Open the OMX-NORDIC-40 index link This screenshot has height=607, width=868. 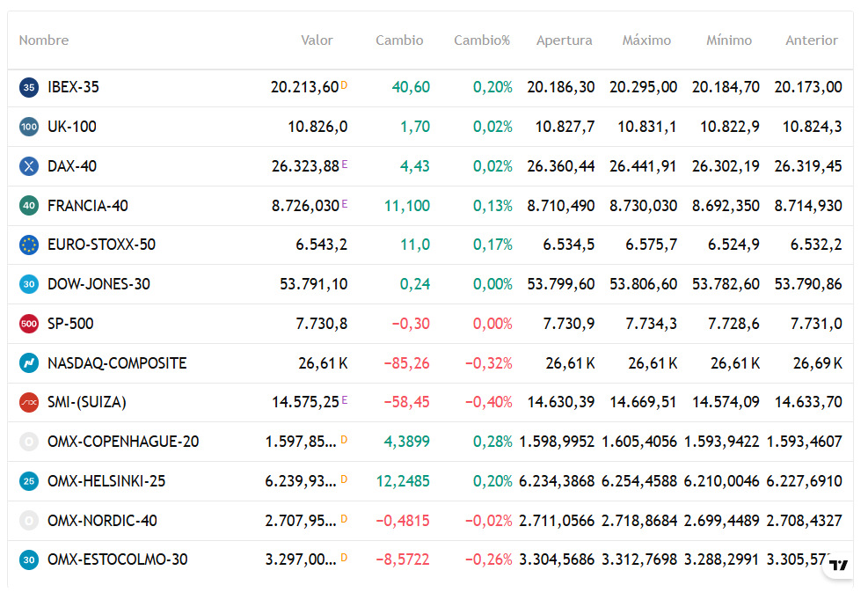tap(102, 521)
